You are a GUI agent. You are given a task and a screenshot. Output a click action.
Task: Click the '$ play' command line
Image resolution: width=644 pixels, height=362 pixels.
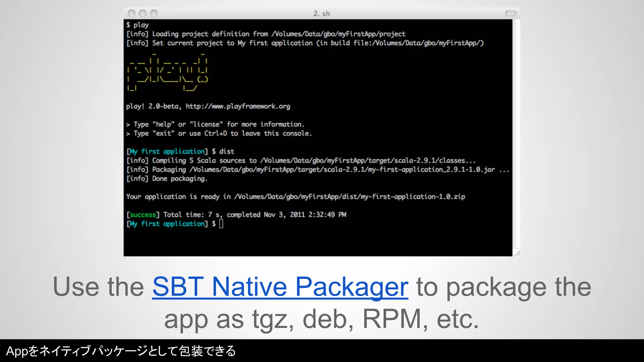(137, 25)
